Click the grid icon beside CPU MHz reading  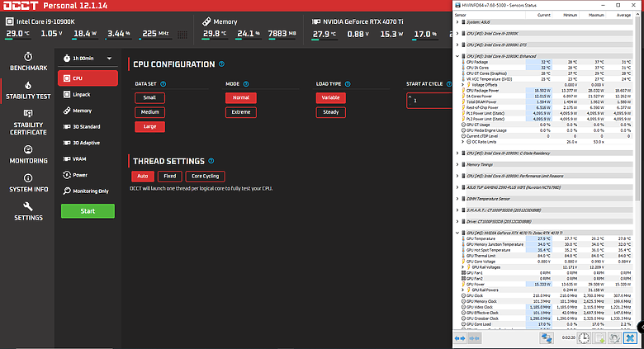[x=182, y=35]
